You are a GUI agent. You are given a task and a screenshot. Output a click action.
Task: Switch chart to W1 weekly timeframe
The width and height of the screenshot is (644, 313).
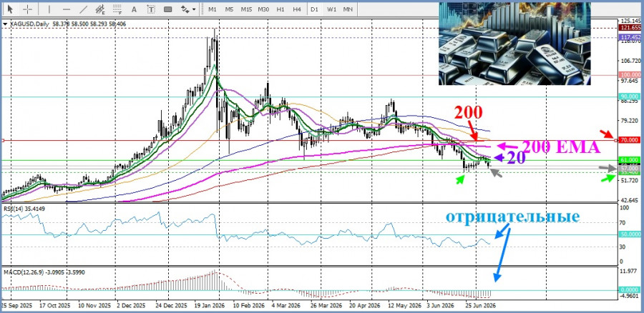(x=331, y=9)
